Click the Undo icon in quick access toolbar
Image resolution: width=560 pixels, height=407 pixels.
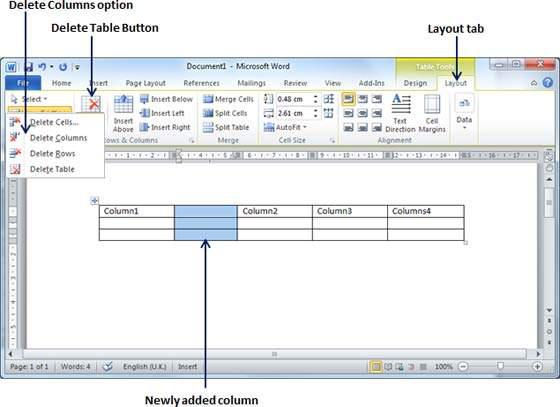click(42, 67)
